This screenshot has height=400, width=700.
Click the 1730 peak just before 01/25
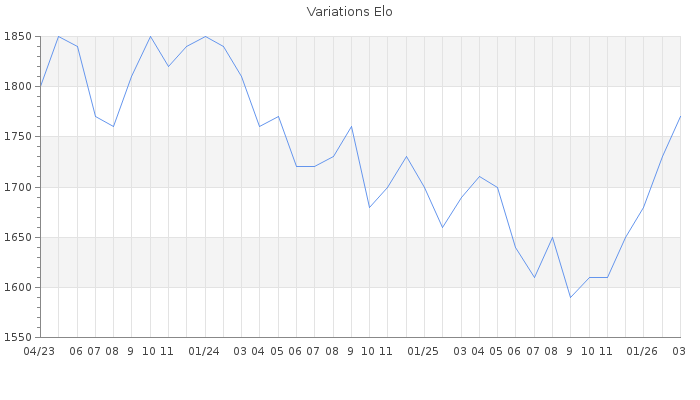pyautogui.click(x=406, y=156)
